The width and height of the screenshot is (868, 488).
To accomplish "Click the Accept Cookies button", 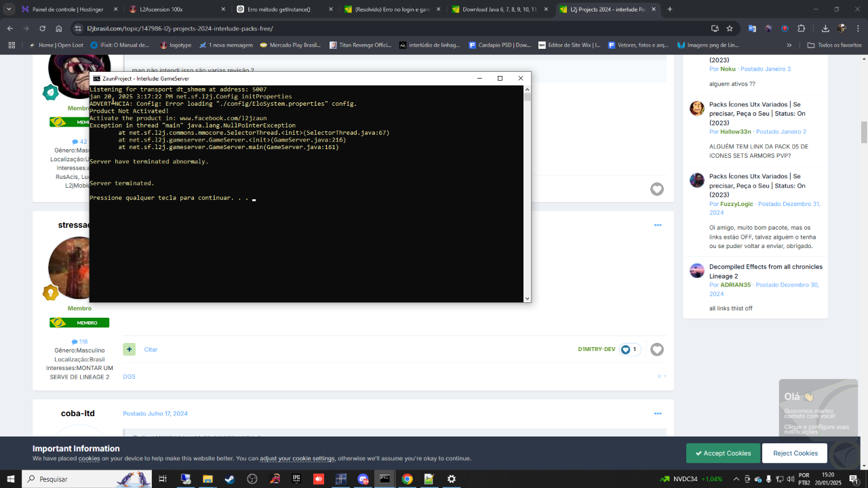I will (723, 453).
